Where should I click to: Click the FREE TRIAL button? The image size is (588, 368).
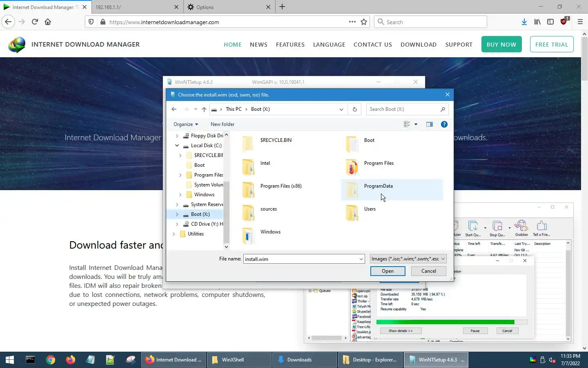(552, 45)
